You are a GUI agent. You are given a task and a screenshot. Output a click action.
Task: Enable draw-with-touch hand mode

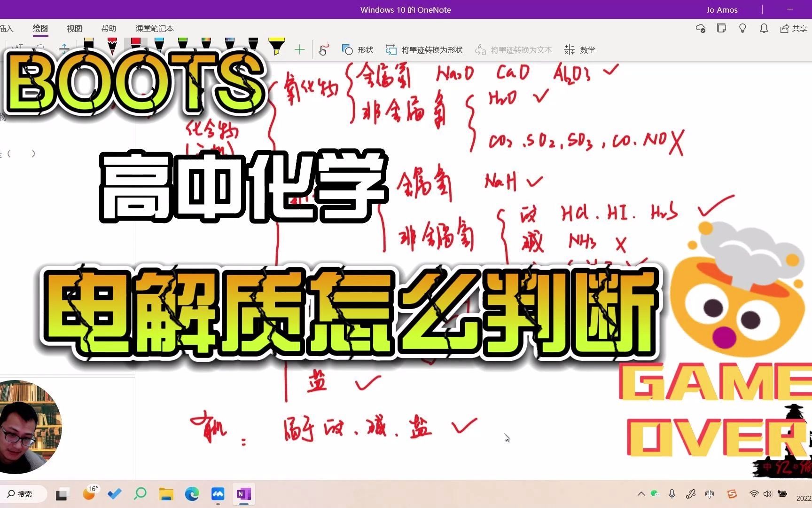[x=323, y=49]
